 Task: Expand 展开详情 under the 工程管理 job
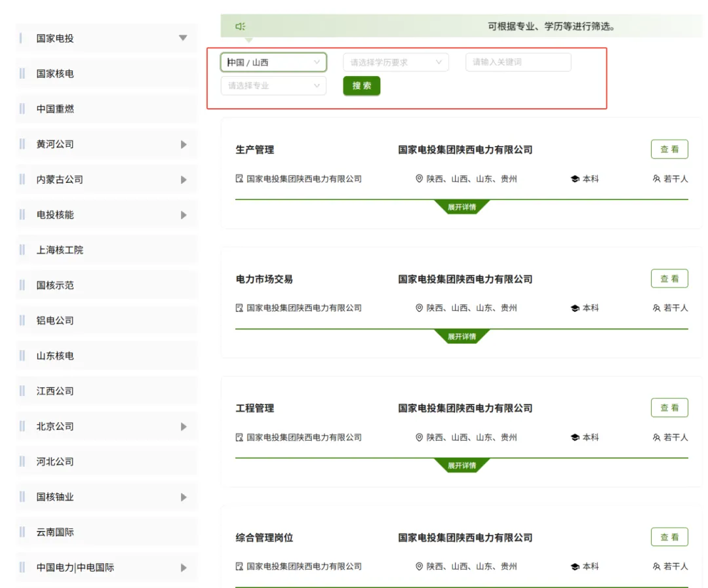click(x=462, y=465)
